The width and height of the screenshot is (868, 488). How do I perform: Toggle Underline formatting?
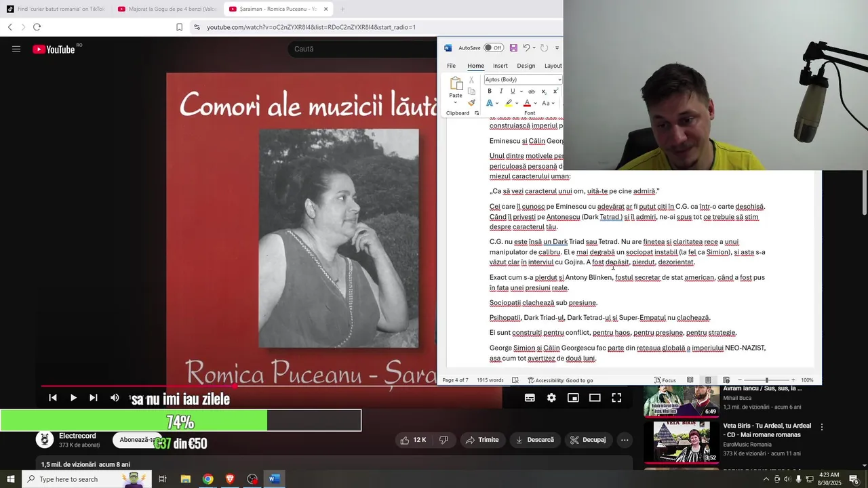pyautogui.click(x=513, y=91)
